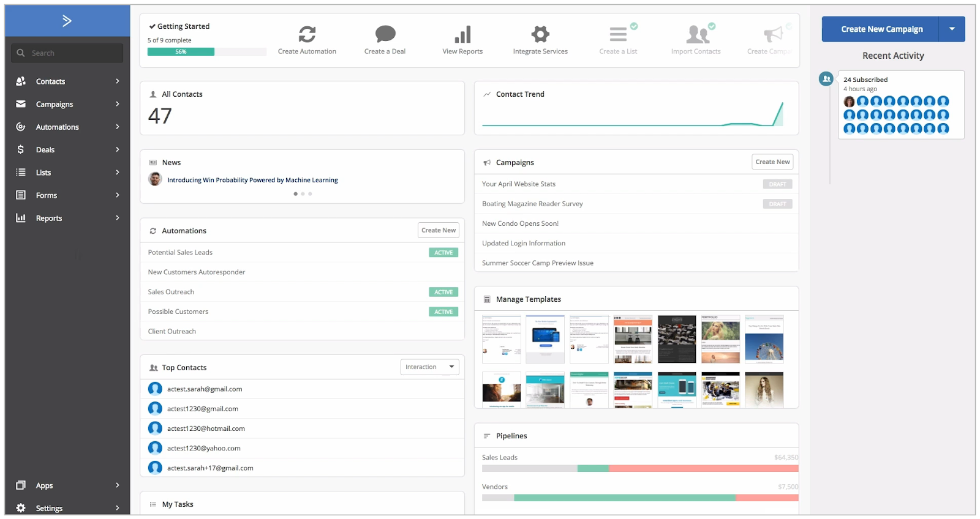The height and width of the screenshot is (519, 980).
Task: Click the Create a Deal speech bubble icon
Action: pyautogui.click(x=385, y=34)
